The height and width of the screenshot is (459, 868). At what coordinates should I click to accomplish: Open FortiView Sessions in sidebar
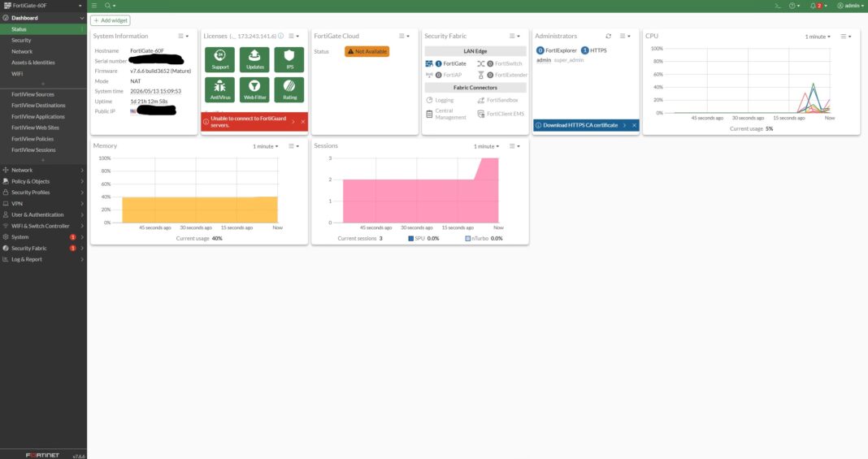point(43,149)
